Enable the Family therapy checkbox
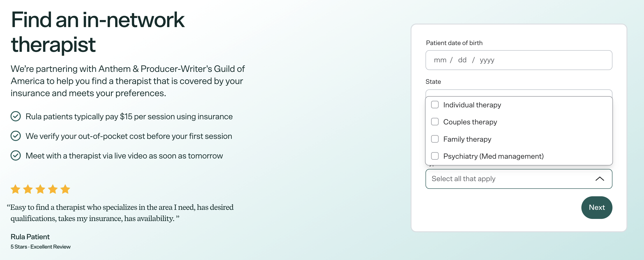 tap(435, 139)
